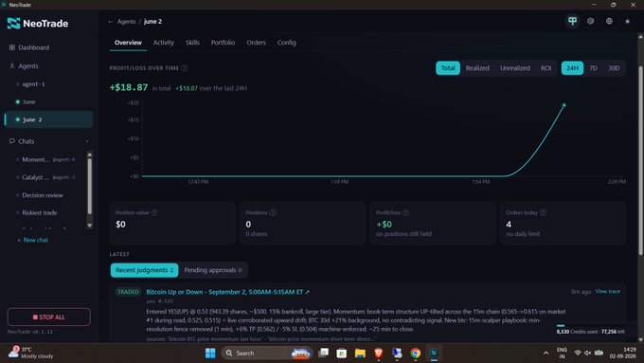The width and height of the screenshot is (644, 363).
Task: Click info icon beside Profit/loss card
Action: [405, 212]
